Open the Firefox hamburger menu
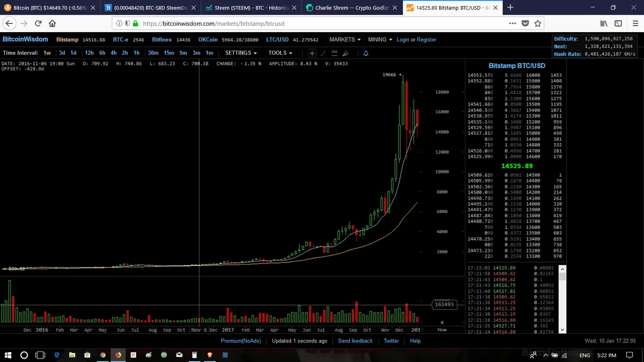This screenshot has width=644, height=362. (635, 23)
